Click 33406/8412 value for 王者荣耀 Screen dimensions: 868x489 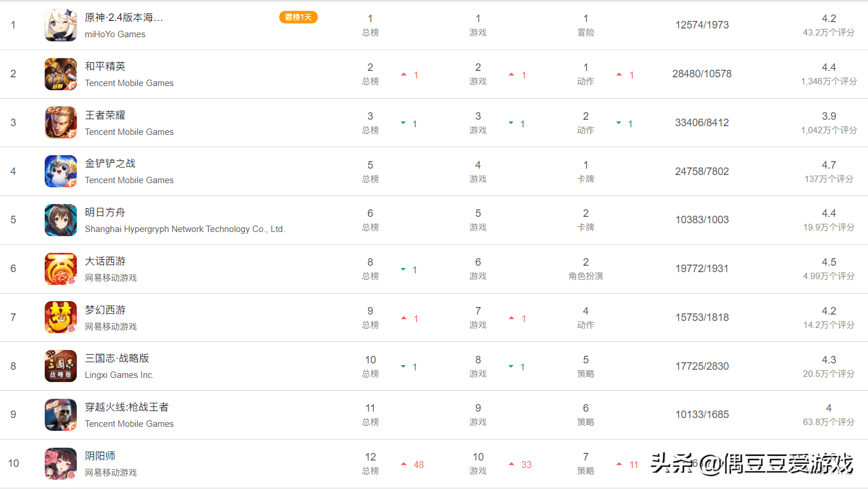click(x=702, y=123)
